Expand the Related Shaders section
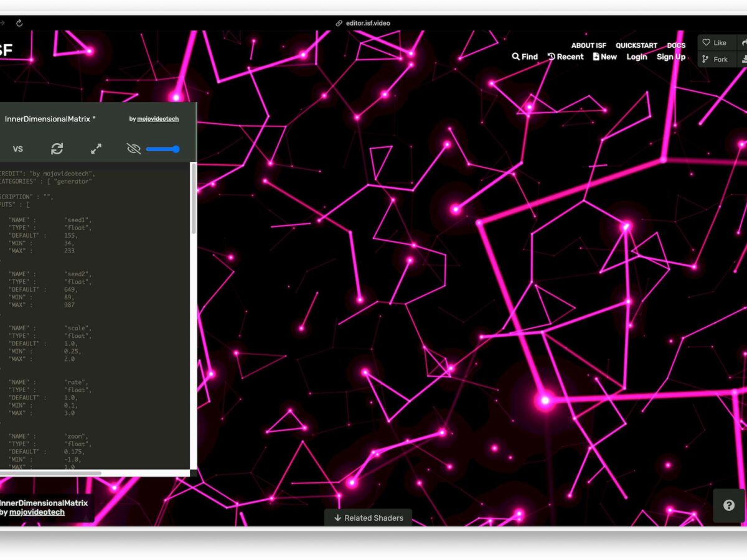 [369, 518]
